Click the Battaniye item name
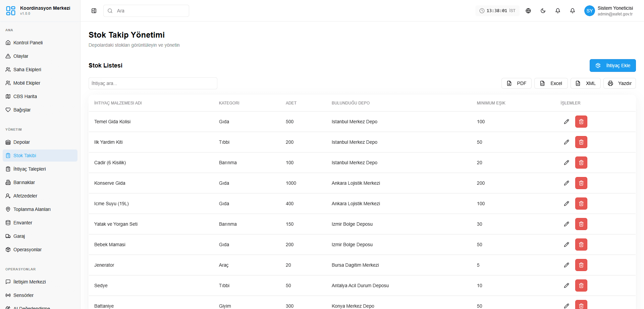This screenshot has height=309, width=644. point(104,306)
